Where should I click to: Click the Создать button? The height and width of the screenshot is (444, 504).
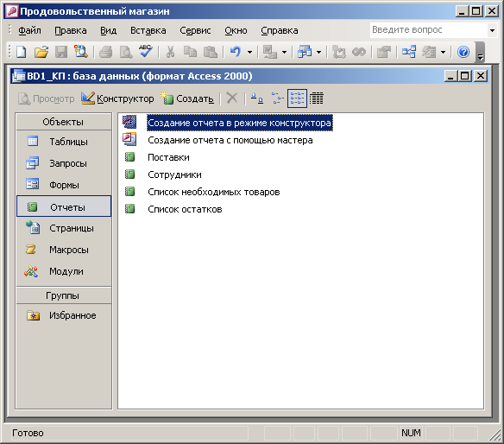(187, 98)
